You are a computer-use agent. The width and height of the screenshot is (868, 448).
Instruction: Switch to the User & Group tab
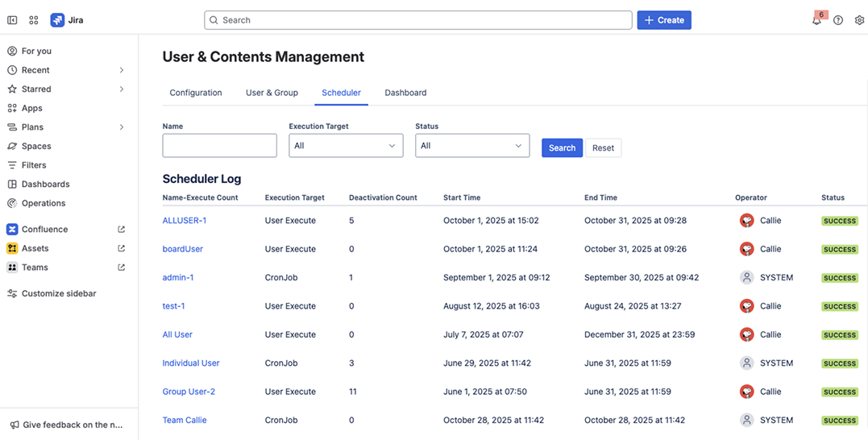tap(272, 93)
